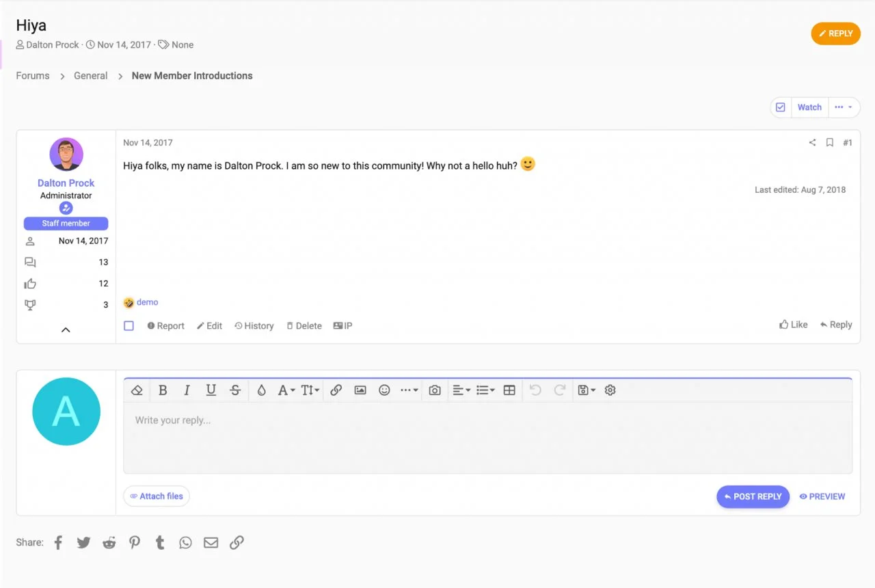Viewport: 875px width, 588px height.
Task: Open the Text color droplet picker
Action: pyautogui.click(x=261, y=390)
